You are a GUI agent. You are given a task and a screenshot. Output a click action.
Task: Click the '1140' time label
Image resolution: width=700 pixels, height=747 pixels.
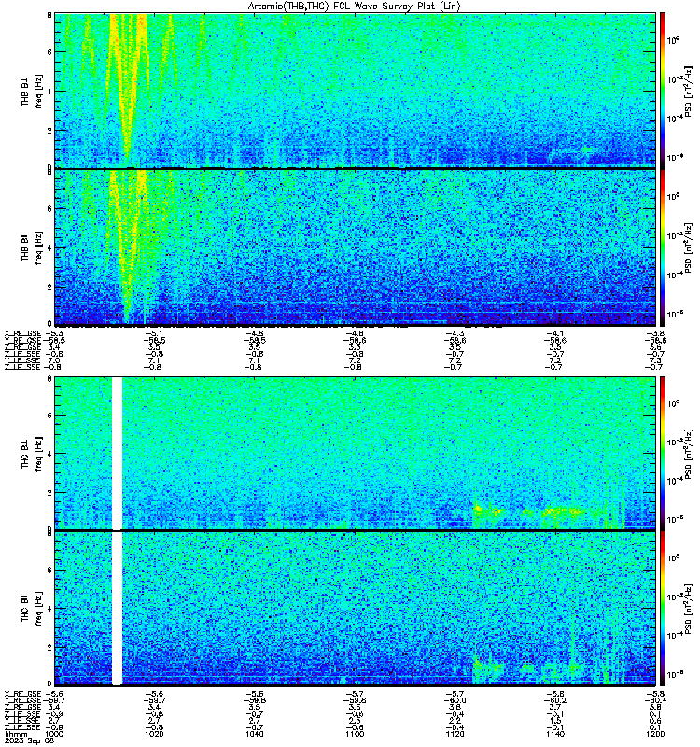555,734
